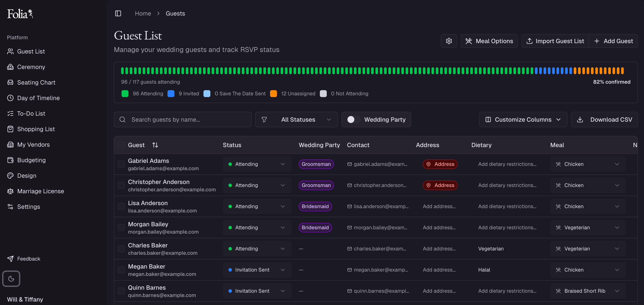Viewport: 644px width, 305px height.
Task: Check the select-all guests header checkbox
Action: 121,145
